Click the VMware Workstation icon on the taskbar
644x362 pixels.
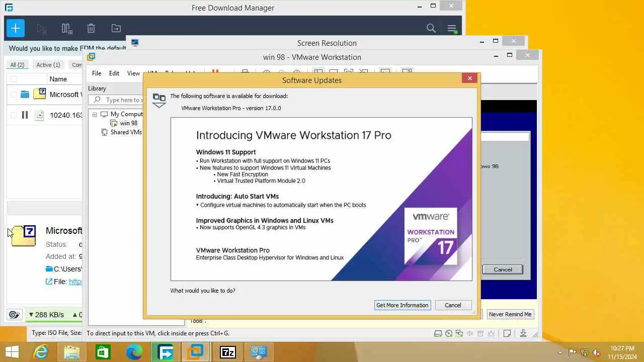[x=196, y=352]
